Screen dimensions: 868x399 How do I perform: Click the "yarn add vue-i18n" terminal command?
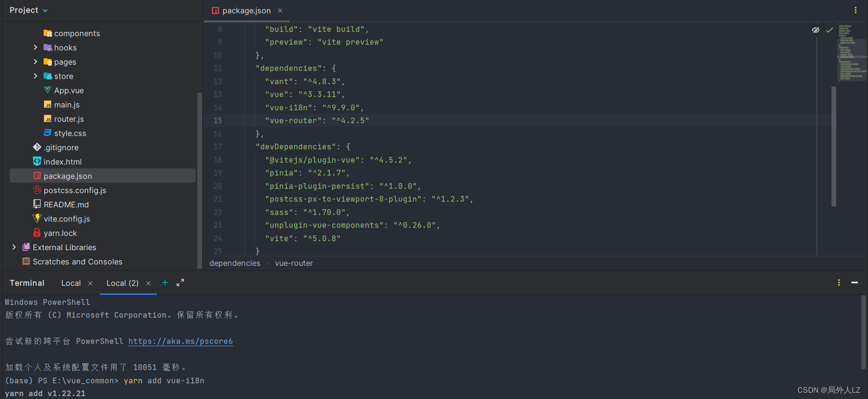[x=164, y=380]
